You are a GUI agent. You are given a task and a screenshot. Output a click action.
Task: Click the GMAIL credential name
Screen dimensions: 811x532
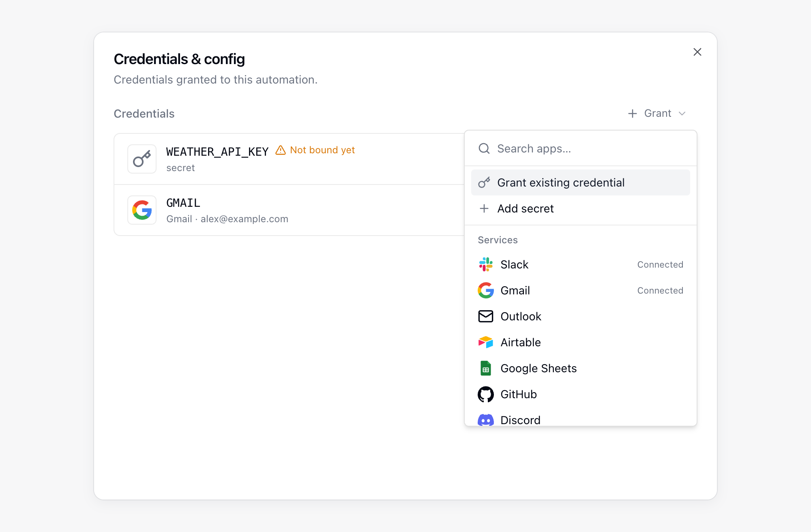[183, 203]
